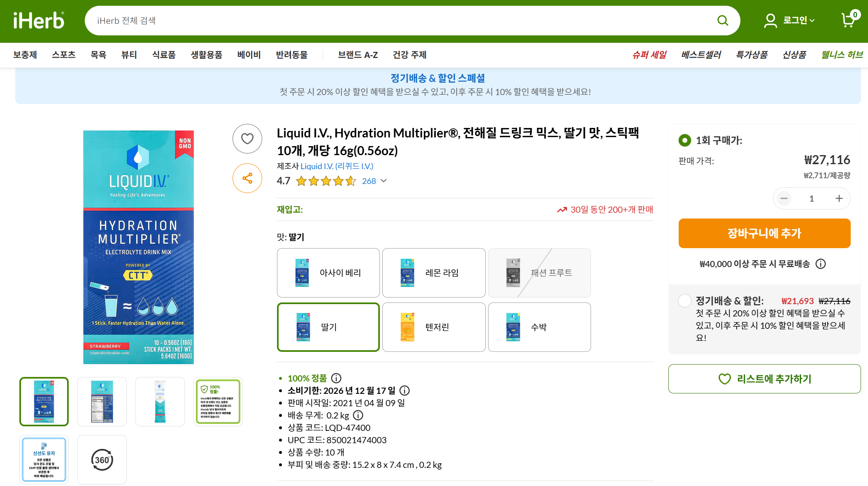This screenshot has height=486, width=868.
Task: Increase quantity with plus button
Action: 839,198
